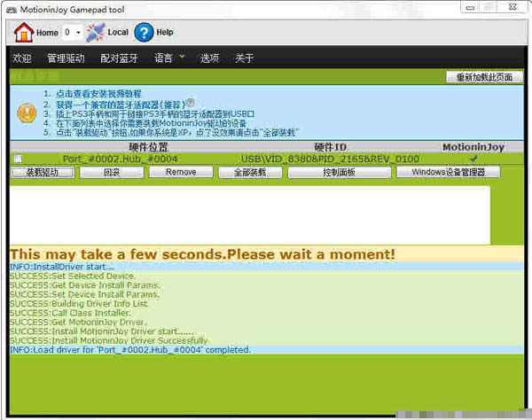Open the 控制面板 button

coord(340,172)
